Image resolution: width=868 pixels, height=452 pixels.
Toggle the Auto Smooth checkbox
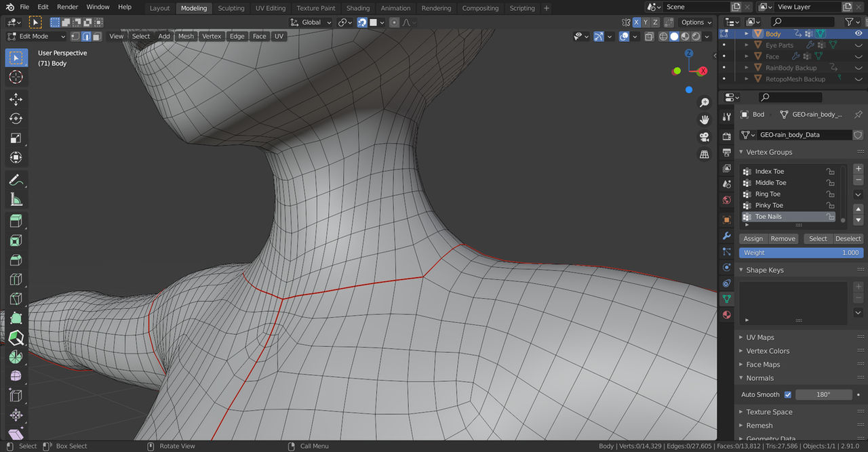point(787,394)
